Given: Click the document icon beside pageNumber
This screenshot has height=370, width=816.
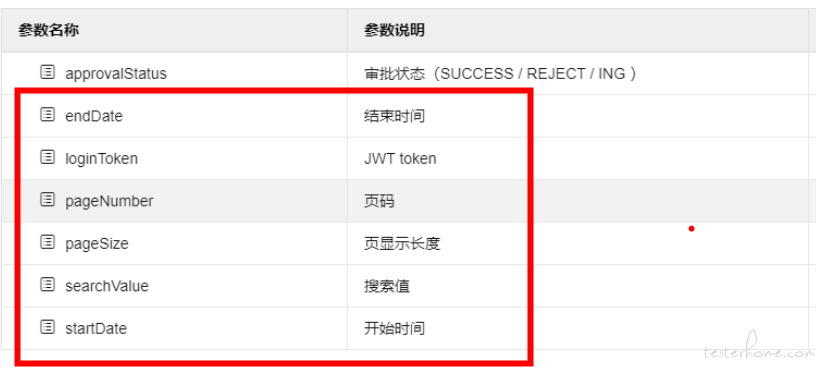Looking at the screenshot, I should (x=47, y=199).
